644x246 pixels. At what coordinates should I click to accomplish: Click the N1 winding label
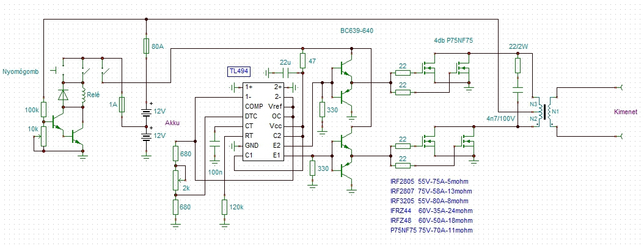pyautogui.click(x=555, y=111)
